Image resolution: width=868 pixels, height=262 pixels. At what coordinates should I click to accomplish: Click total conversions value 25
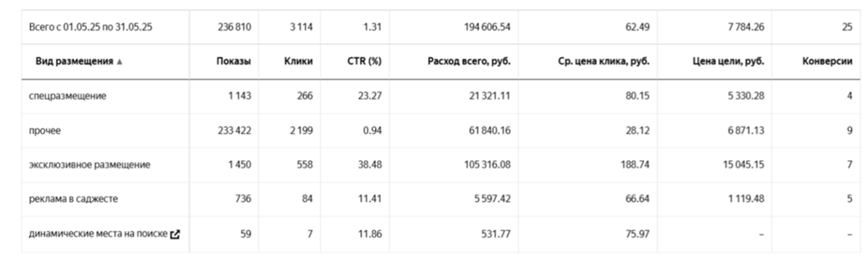(847, 27)
